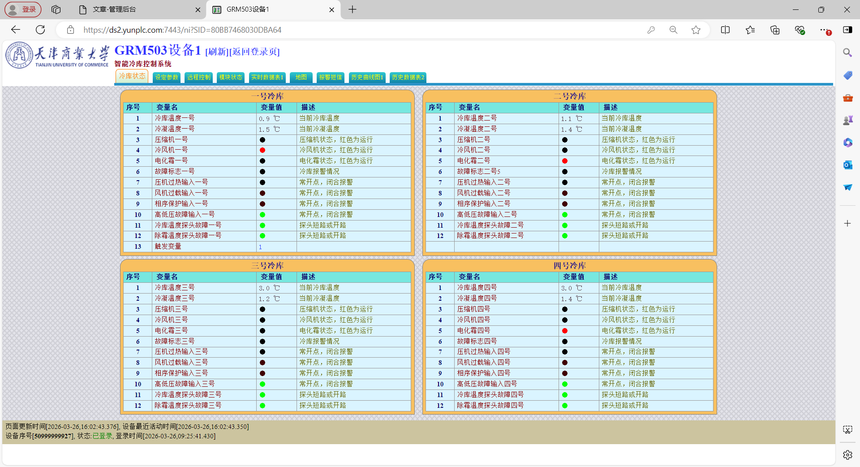Open the 地图 tab

[x=301, y=77]
